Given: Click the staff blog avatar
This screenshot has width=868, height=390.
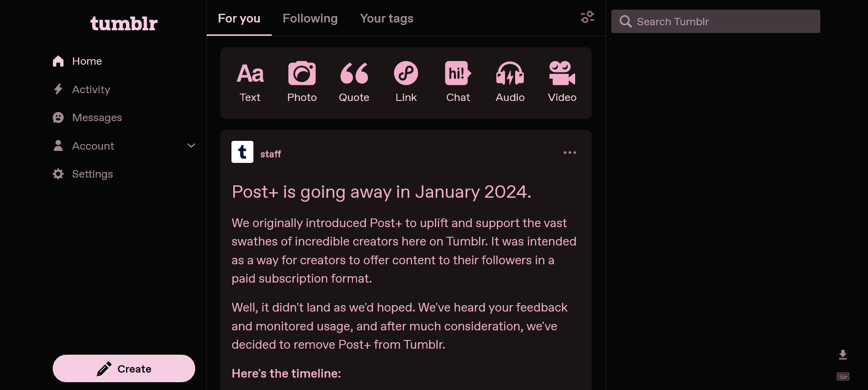Looking at the screenshot, I should click(242, 152).
